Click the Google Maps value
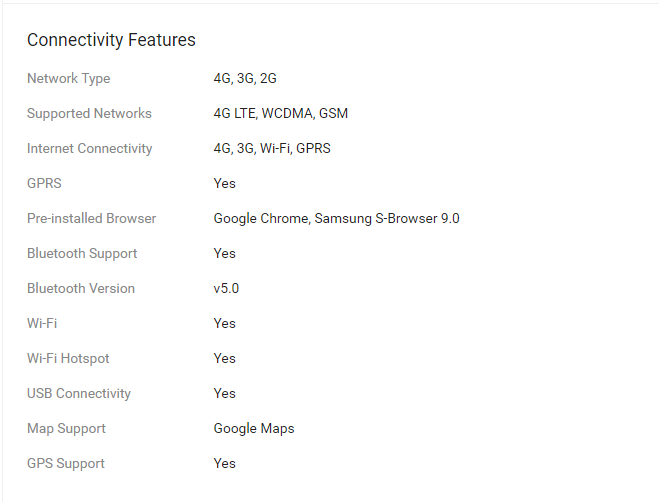Screen dimensions: 659x502 254,428
